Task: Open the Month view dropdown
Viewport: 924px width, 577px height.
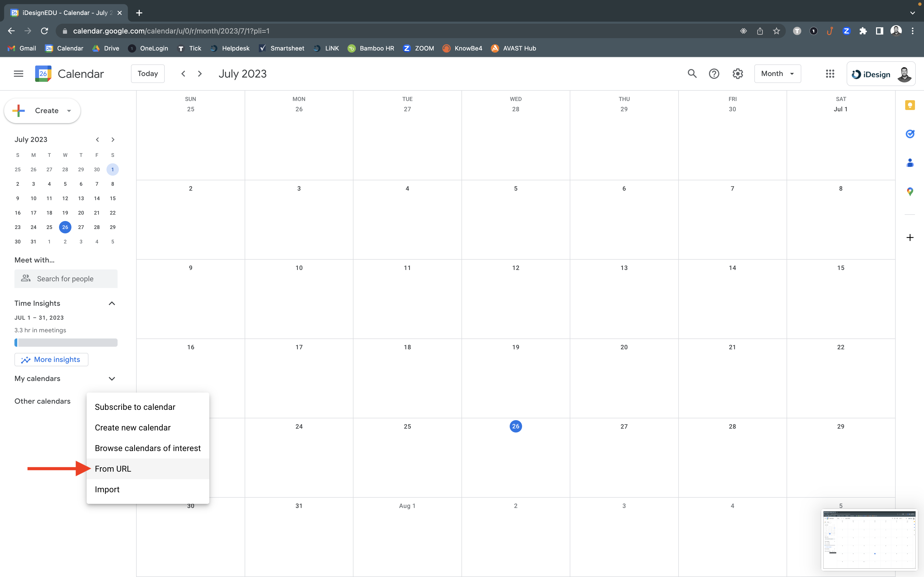Action: pos(777,74)
